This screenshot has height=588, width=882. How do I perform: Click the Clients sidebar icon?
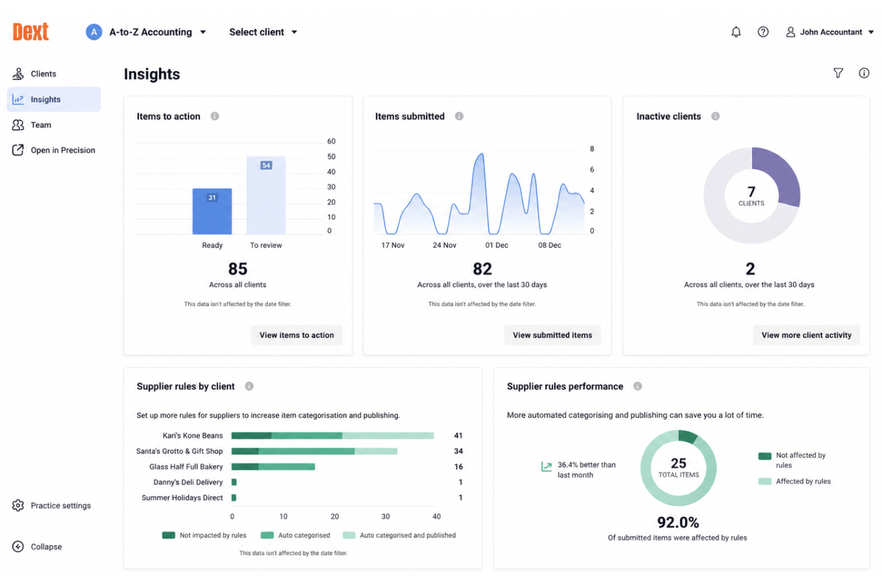coord(18,74)
